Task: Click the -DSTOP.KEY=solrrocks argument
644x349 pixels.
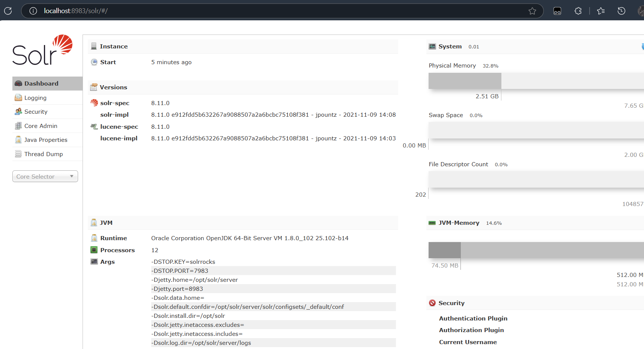Action: (x=183, y=262)
